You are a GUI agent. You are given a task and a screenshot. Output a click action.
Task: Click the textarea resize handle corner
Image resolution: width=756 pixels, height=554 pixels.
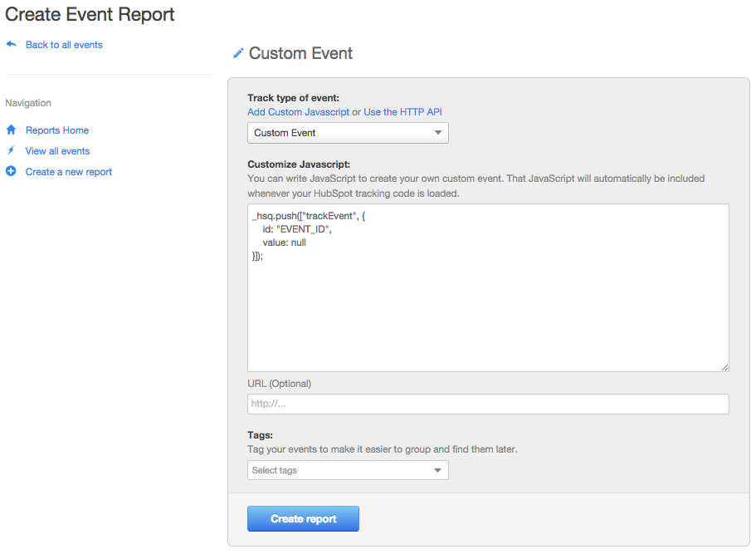[x=724, y=367]
